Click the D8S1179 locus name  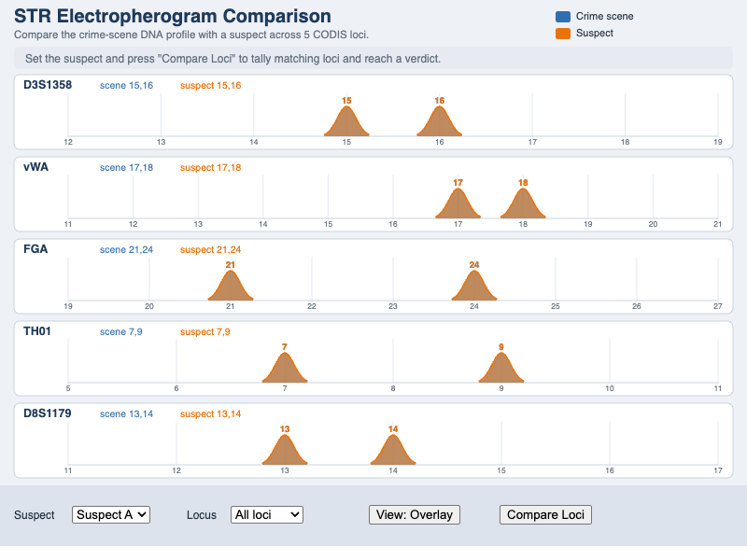pyautogui.click(x=48, y=413)
